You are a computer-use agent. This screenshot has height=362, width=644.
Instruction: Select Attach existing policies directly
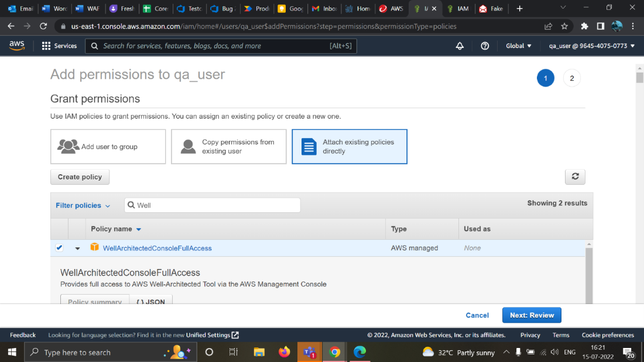350,147
